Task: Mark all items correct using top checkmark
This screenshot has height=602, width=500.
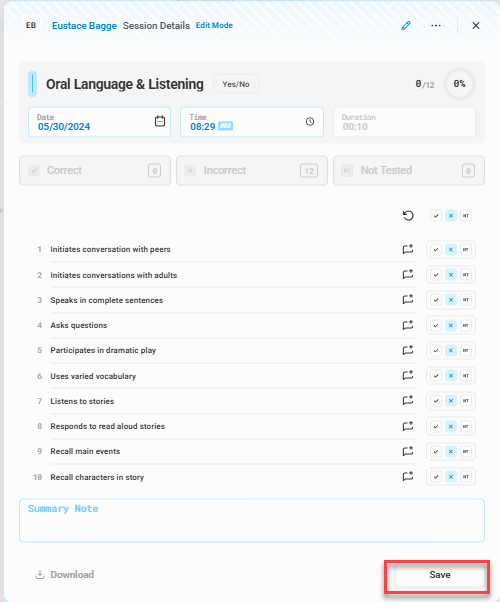Action: pyautogui.click(x=436, y=216)
